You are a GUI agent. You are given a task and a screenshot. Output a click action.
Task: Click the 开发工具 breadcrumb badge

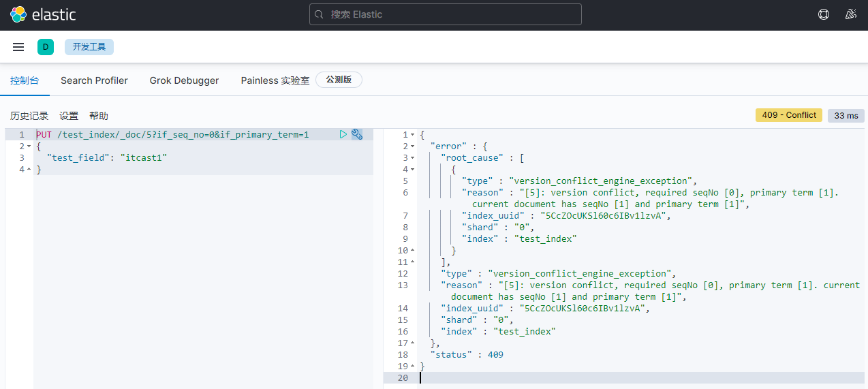click(89, 47)
